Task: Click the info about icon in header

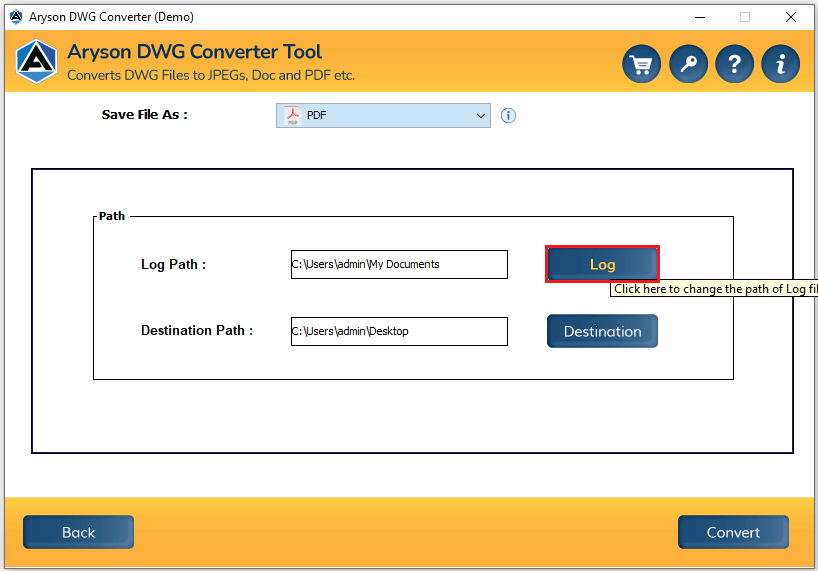Action: point(780,64)
